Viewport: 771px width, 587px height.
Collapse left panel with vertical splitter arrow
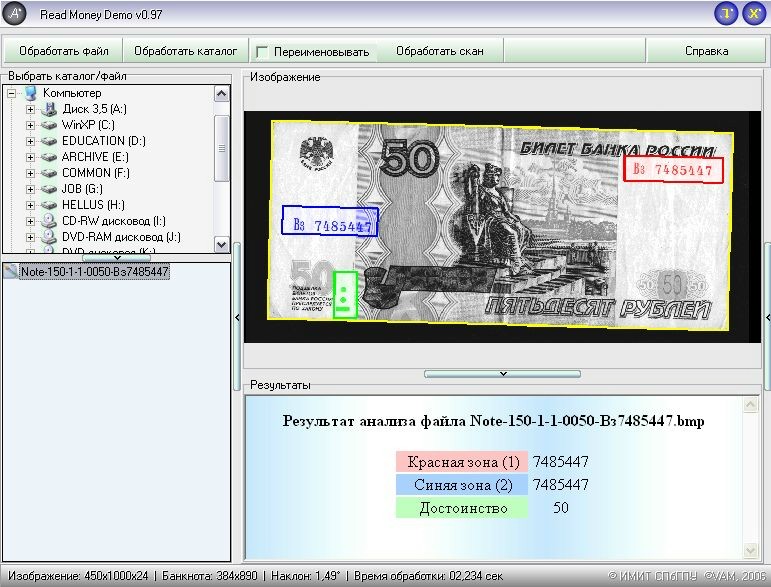pyautogui.click(x=237, y=318)
